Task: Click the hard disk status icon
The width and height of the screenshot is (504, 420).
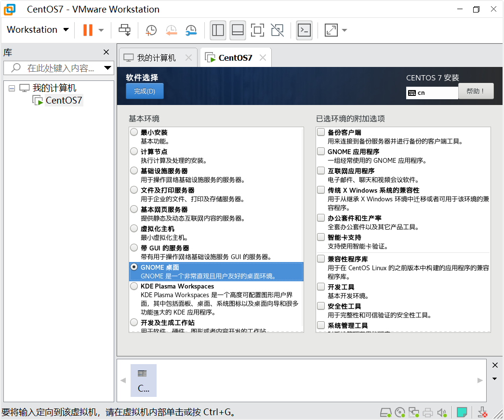Action: (x=386, y=412)
